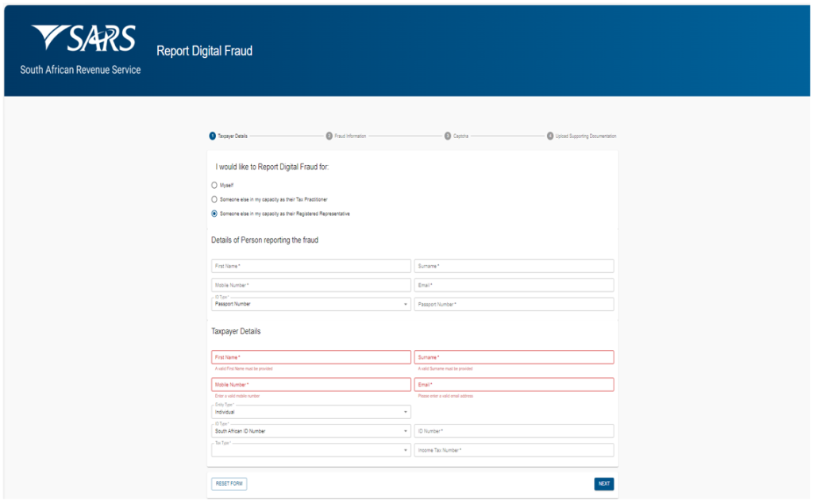Expand the empty Tax Type dropdown
Screen dimensions: 813x504
pyautogui.click(x=310, y=449)
